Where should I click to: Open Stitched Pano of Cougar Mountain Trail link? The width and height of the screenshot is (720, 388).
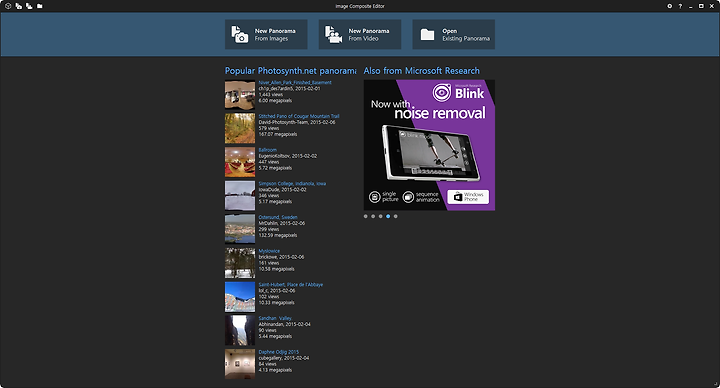tap(299, 116)
